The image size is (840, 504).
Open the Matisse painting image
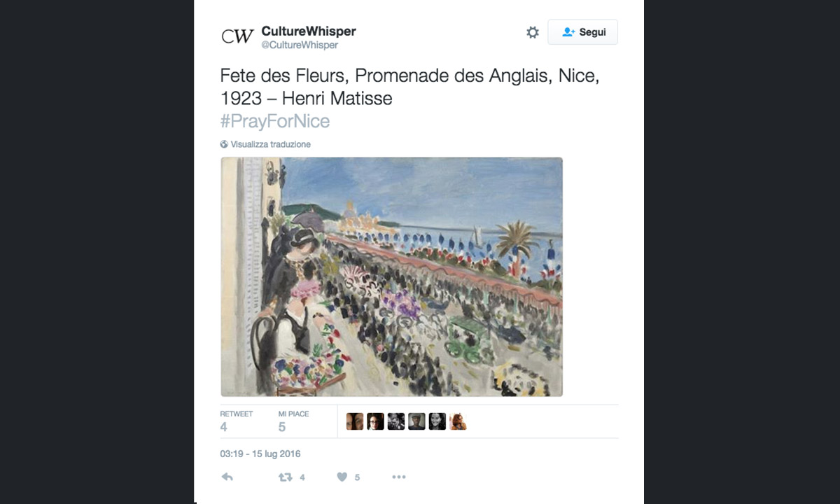(392, 276)
